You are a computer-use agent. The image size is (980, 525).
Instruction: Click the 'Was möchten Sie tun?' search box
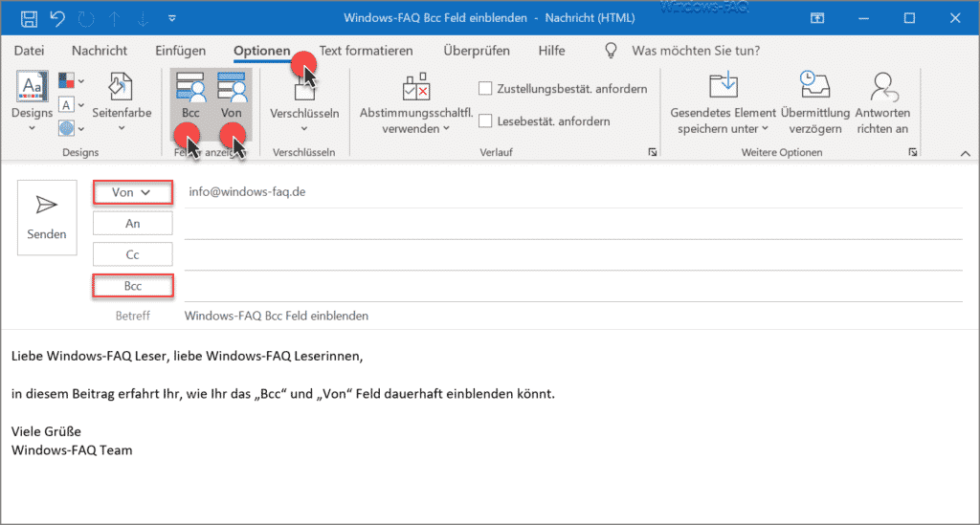[x=696, y=51]
